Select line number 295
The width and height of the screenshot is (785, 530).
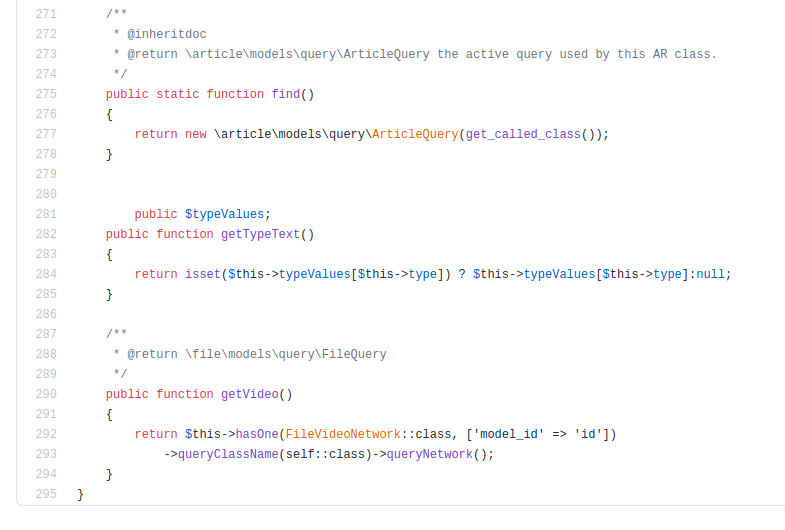coord(46,494)
